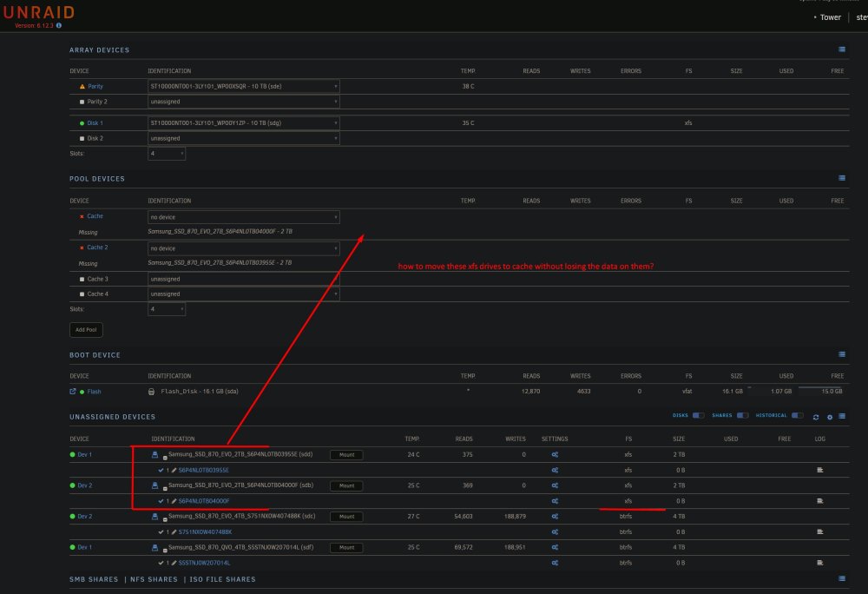Toggle the SMB Shares section view icon
Image resolution: width=868 pixels, height=594 pixels.
pyautogui.click(x=841, y=578)
